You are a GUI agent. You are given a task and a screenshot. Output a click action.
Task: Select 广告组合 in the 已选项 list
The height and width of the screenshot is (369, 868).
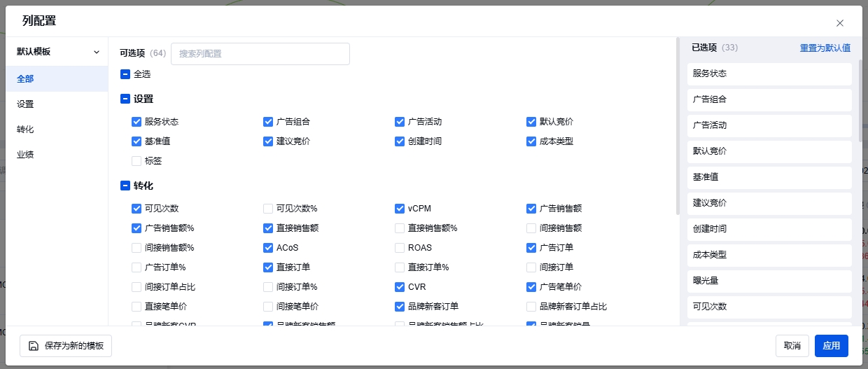tap(769, 99)
